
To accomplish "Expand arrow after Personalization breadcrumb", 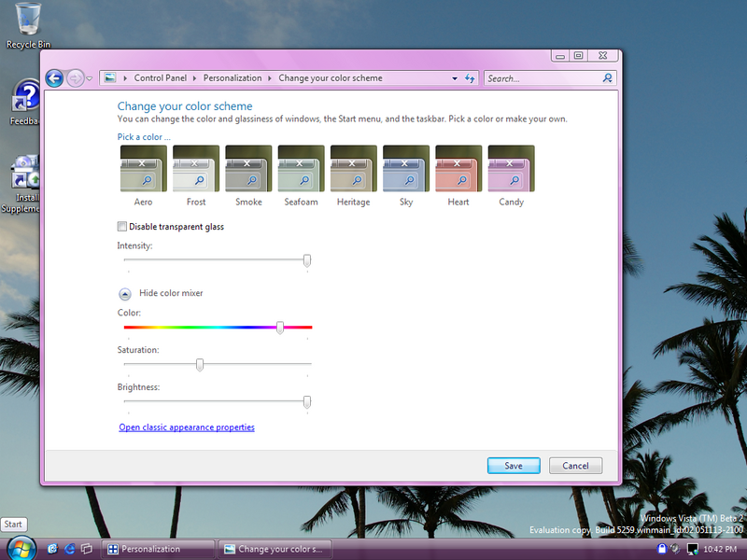I will 269,78.
